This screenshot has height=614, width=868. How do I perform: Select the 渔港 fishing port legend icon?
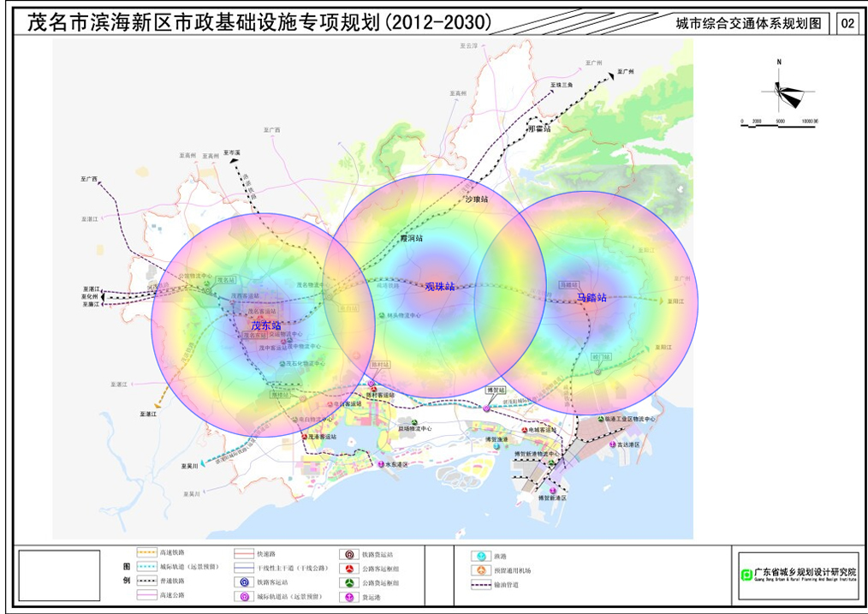[481, 557]
